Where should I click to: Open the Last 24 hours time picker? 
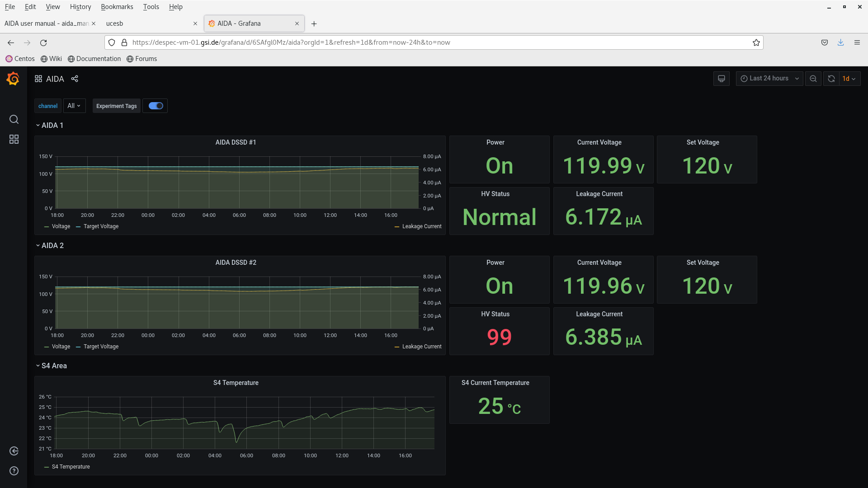[x=769, y=79]
